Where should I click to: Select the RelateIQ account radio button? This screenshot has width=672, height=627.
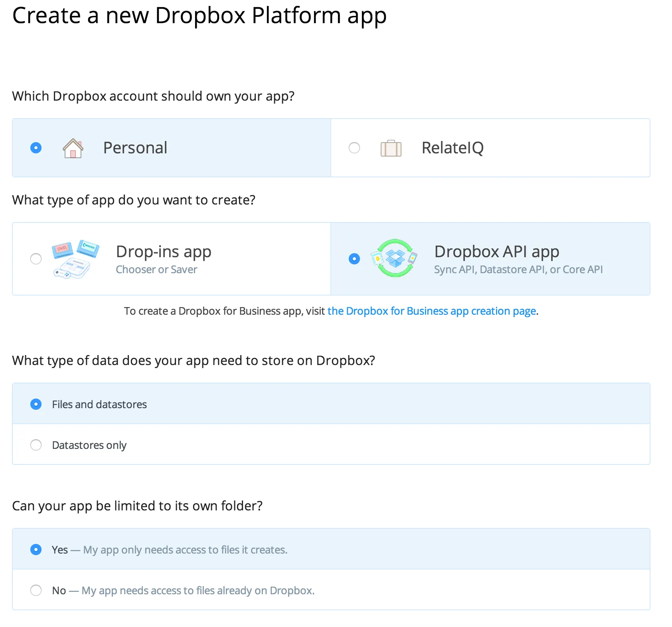pos(354,148)
